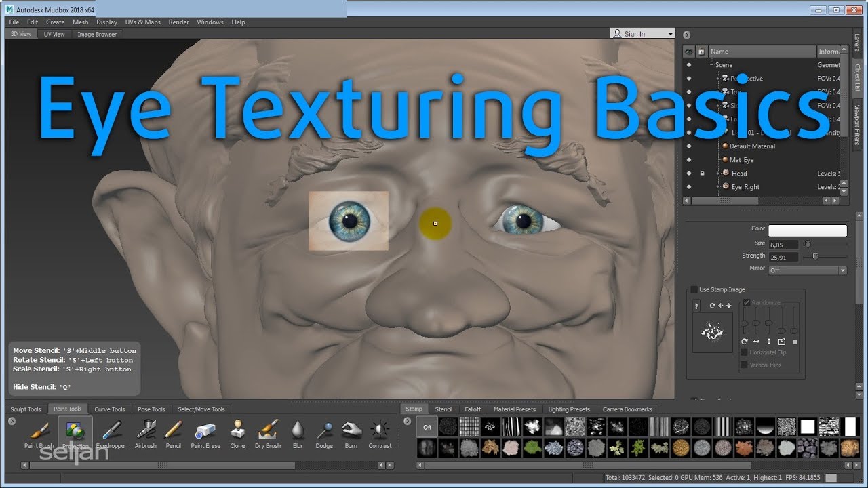Click the stamp horizontal mirror icon above preview
Viewport: 868px width, 488px height.
click(721, 306)
